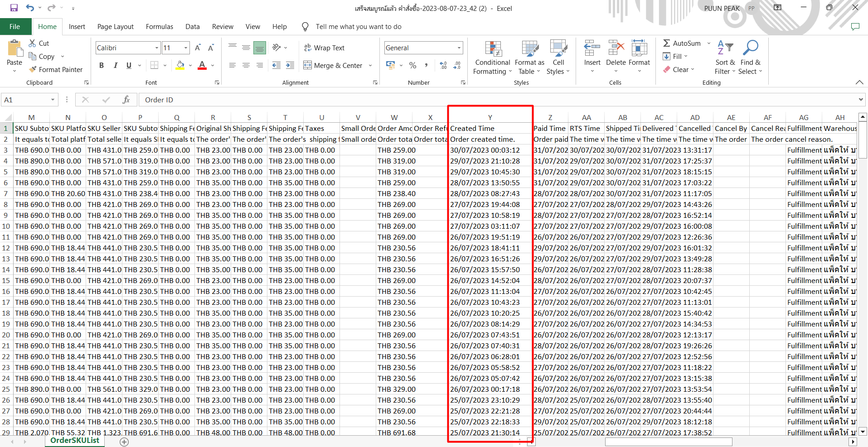This screenshot has height=447, width=868.
Task: Open Conditional Formatting menu
Action: 493,58
